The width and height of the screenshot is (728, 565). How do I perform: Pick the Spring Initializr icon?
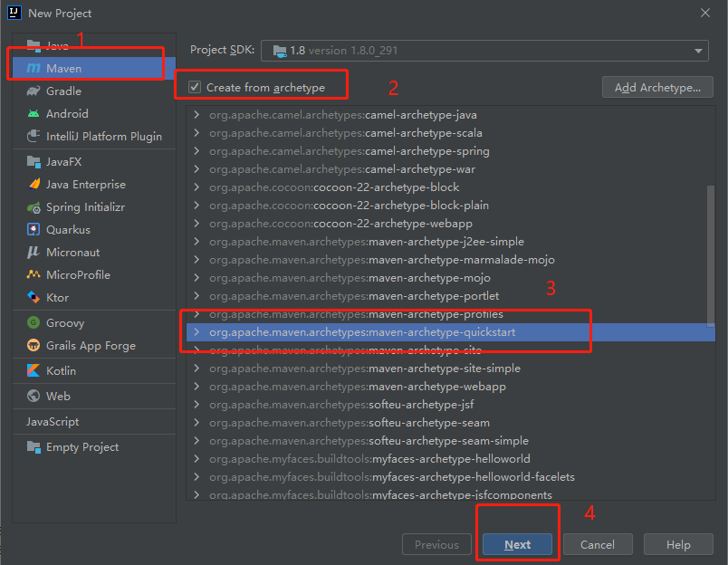(x=34, y=207)
